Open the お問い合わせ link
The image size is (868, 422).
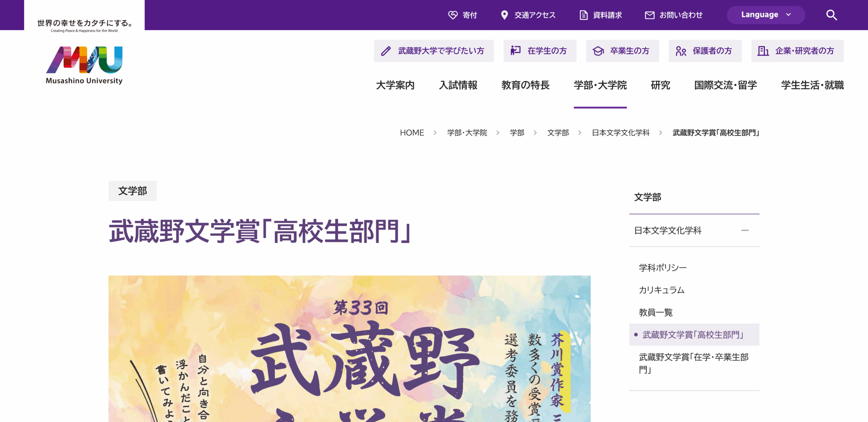pos(681,15)
